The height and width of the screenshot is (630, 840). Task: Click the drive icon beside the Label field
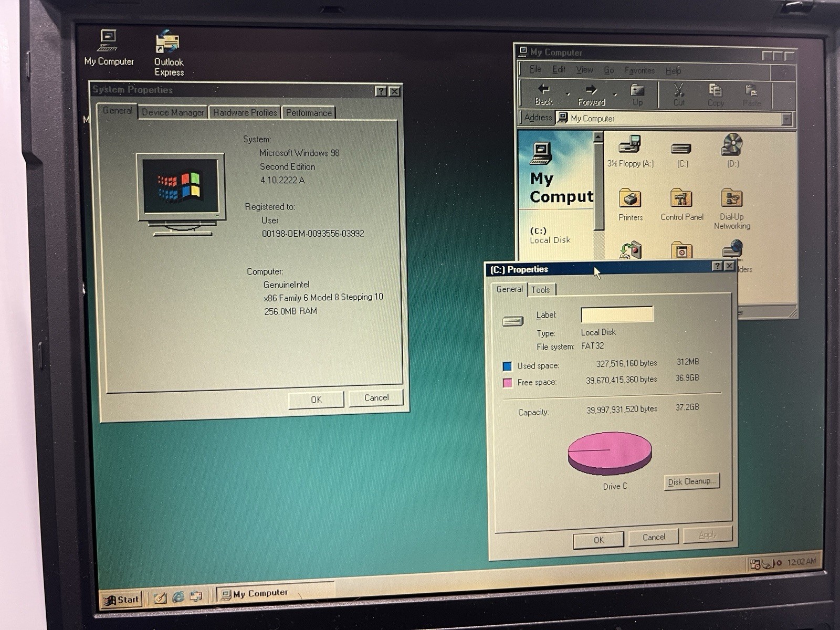[x=512, y=321]
